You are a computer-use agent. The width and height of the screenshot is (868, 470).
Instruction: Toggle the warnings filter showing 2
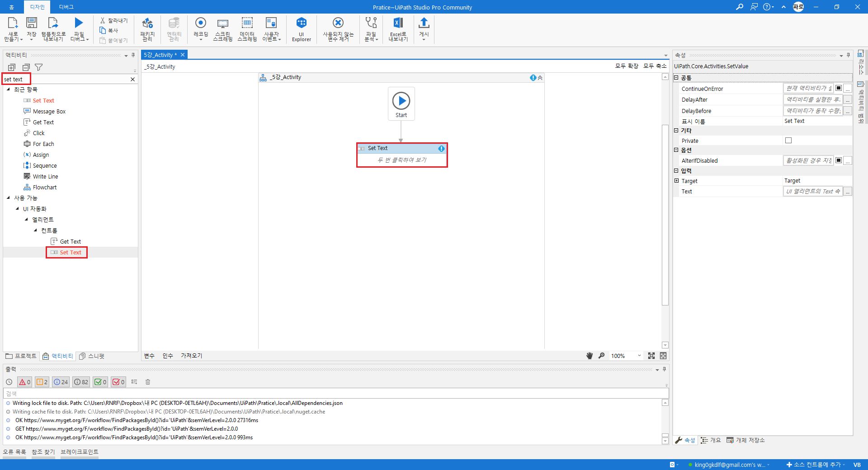click(x=42, y=382)
